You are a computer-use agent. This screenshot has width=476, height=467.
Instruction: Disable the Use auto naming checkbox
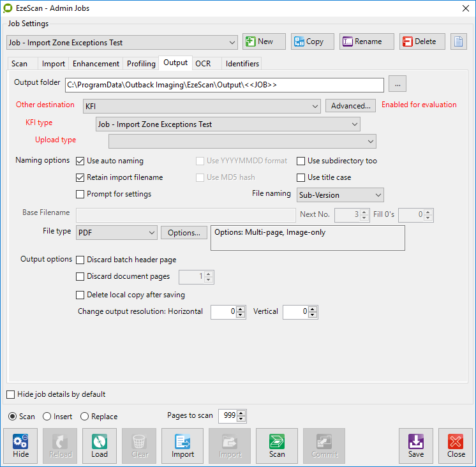click(80, 161)
